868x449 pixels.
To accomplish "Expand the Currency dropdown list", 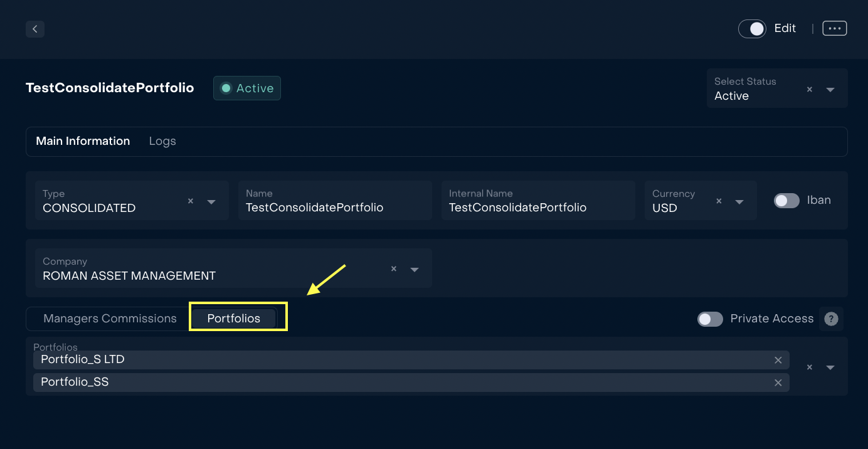I will [x=739, y=202].
